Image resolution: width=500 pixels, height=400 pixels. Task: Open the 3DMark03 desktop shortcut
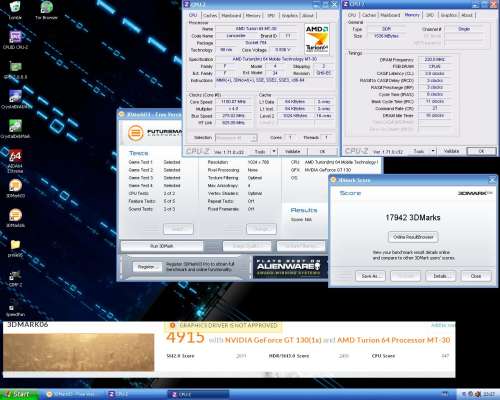click(x=15, y=188)
